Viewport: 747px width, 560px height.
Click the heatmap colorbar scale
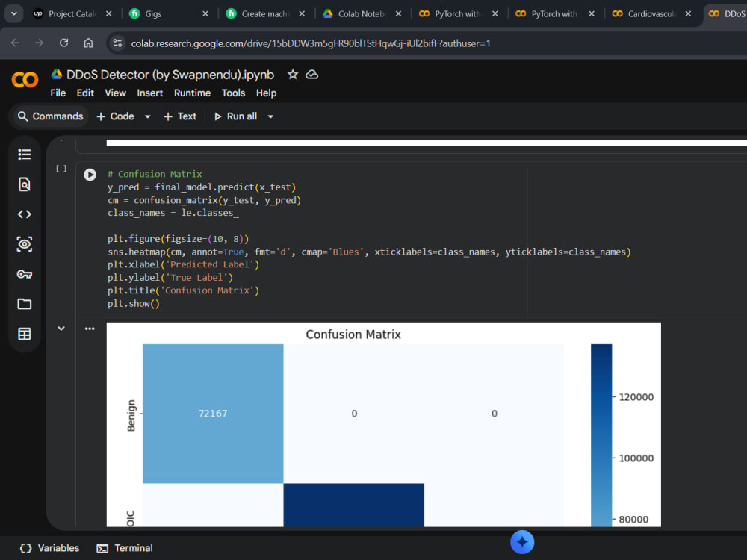pyautogui.click(x=601, y=435)
